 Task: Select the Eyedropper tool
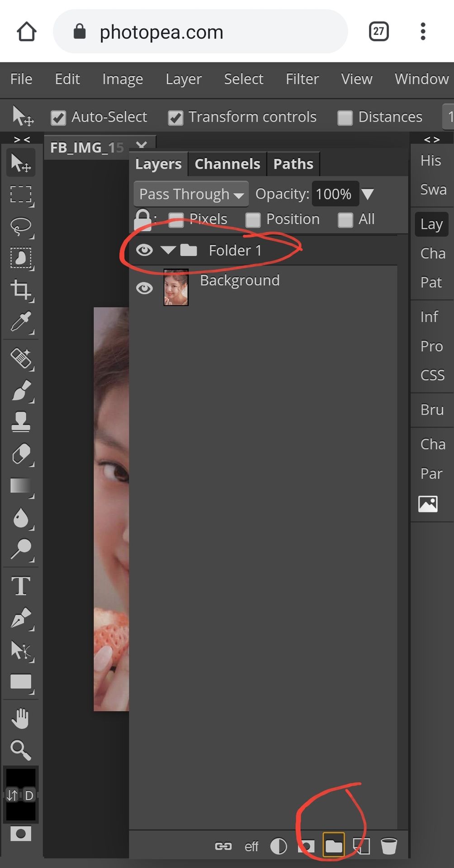[21, 322]
